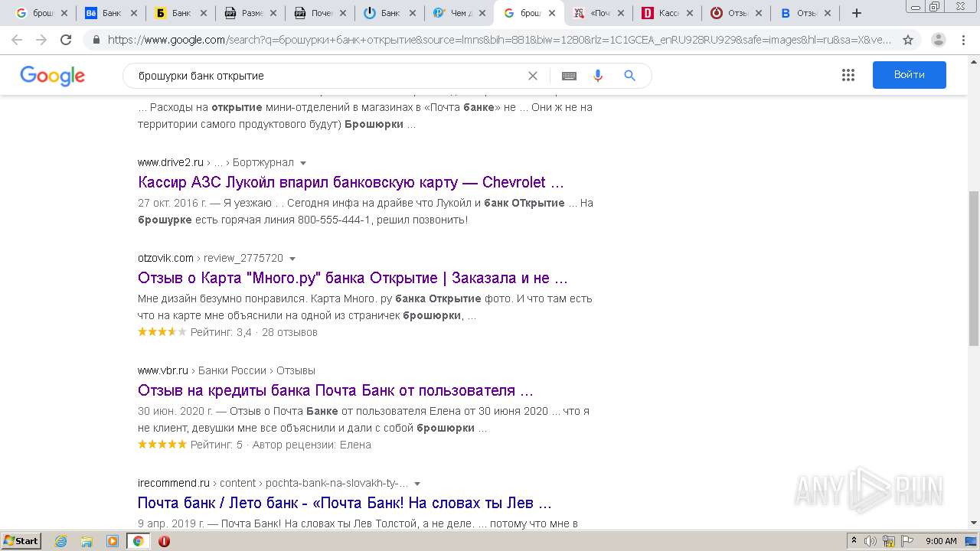Viewport: 980px width, 551px height.
Task: Click the 'Рейтинг: 3,4 · 28 отзывов' text
Action: (x=253, y=332)
